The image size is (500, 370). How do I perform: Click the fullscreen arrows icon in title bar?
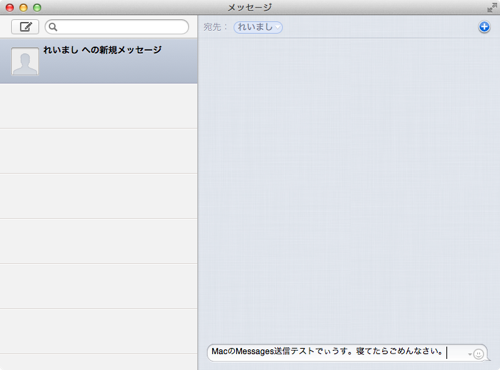click(492, 7)
